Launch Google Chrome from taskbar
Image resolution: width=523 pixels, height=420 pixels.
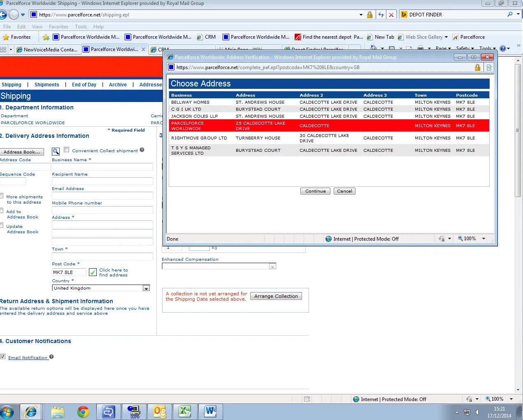click(83, 412)
